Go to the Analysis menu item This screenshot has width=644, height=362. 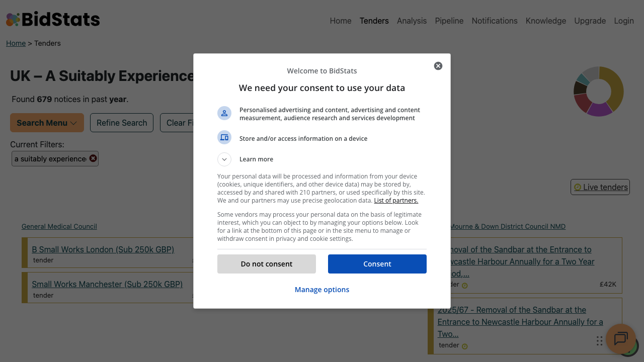coord(412,21)
